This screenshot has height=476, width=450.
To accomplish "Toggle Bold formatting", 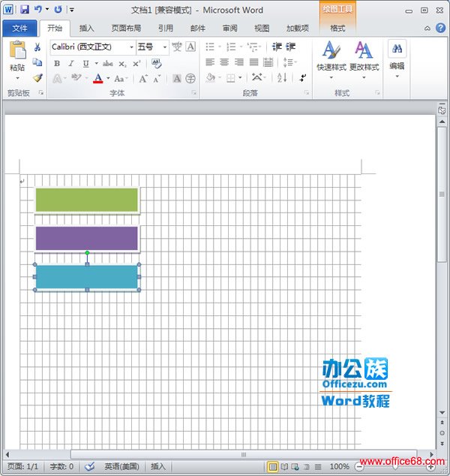I will [57, 64].
